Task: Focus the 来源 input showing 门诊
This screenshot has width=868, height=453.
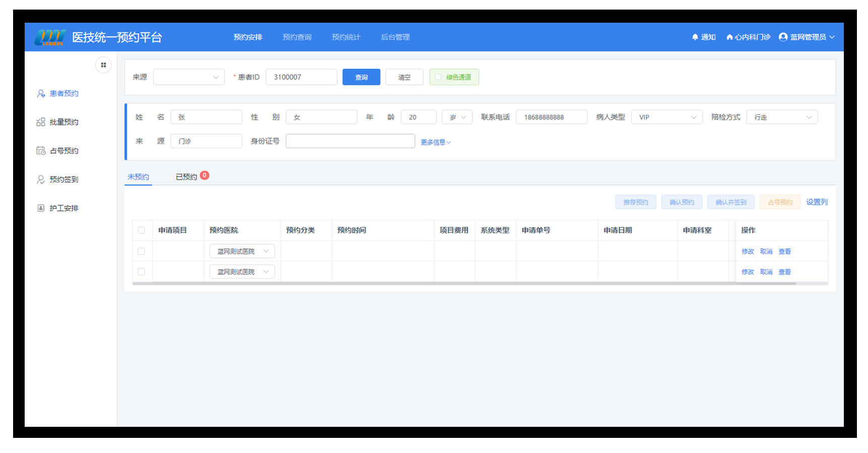Action: [206, 141]
